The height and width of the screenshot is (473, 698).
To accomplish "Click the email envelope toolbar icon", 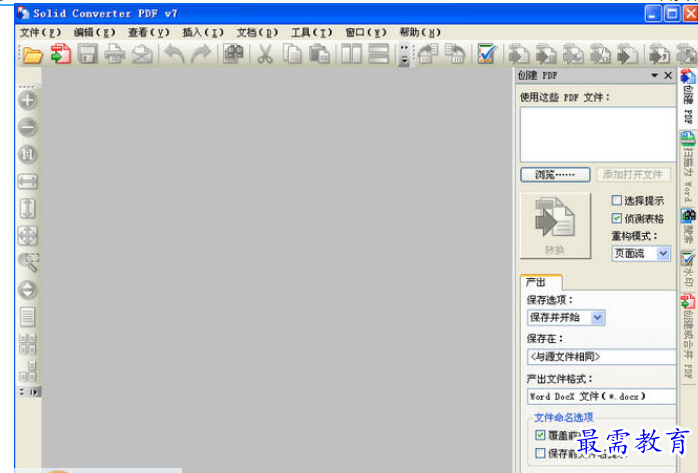I will click(x=142, y=54).
